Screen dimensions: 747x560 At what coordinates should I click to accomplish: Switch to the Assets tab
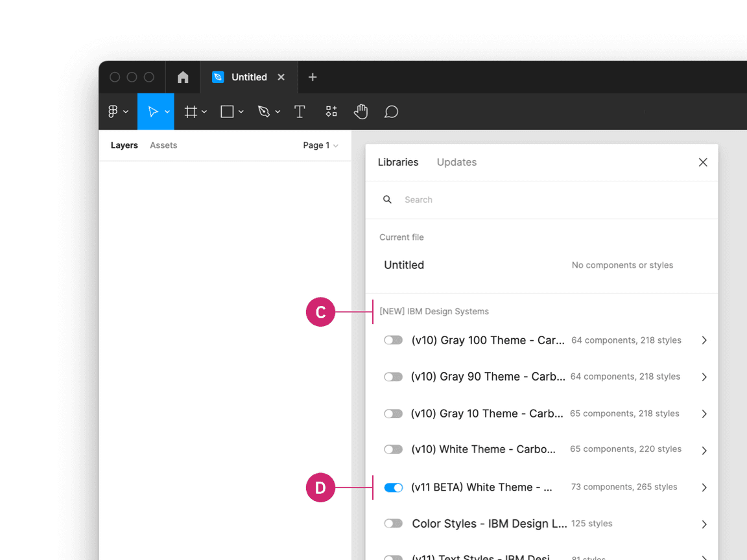pyautogui.click(x=163, y=145)
